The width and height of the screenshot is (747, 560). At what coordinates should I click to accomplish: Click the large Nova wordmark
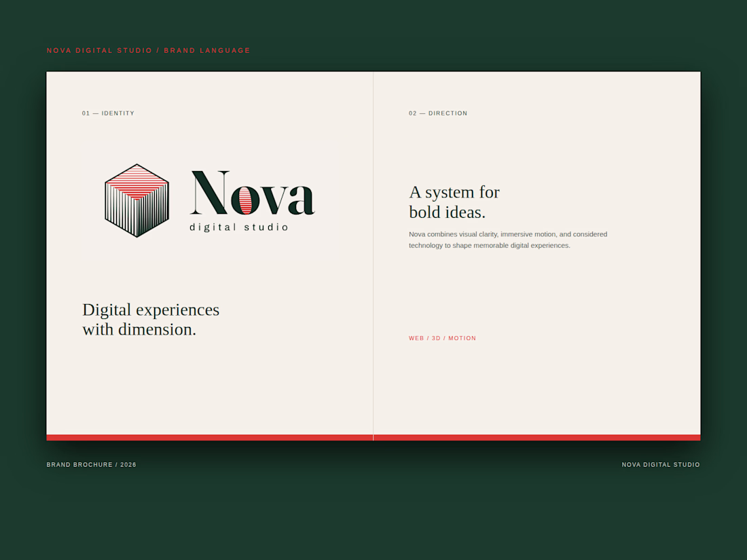coord(253,193)
